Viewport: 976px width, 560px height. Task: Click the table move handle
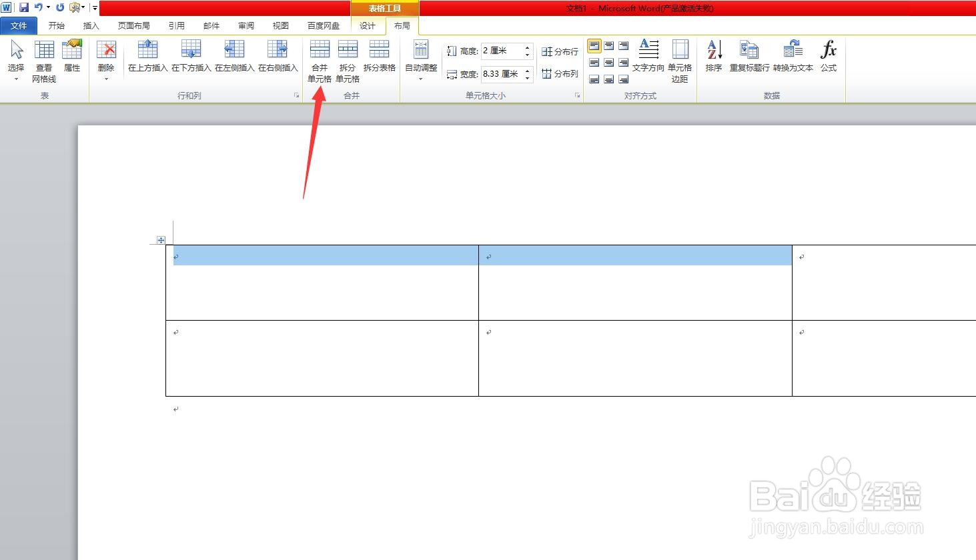pos(161,240)
